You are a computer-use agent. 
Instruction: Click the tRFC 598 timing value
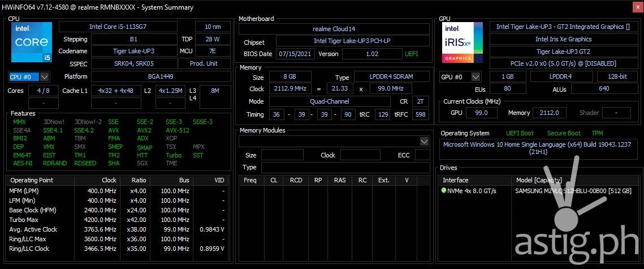pos(420,114)
